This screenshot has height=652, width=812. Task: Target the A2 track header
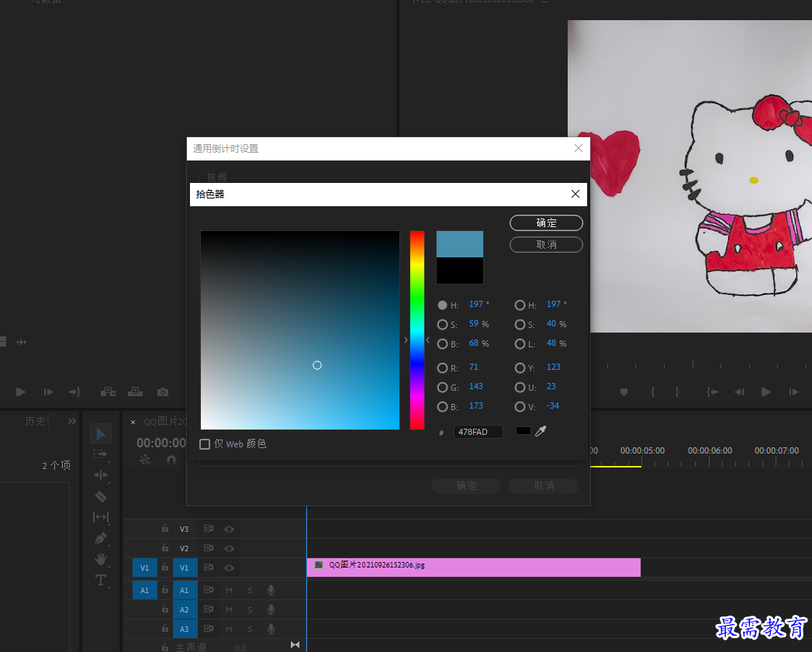pos(185,609)
